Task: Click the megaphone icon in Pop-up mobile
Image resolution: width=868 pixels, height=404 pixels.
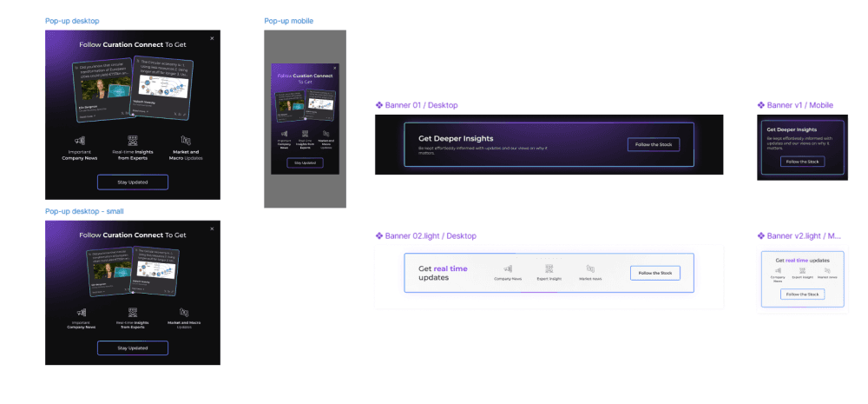Action: click(x=284, y=134)
